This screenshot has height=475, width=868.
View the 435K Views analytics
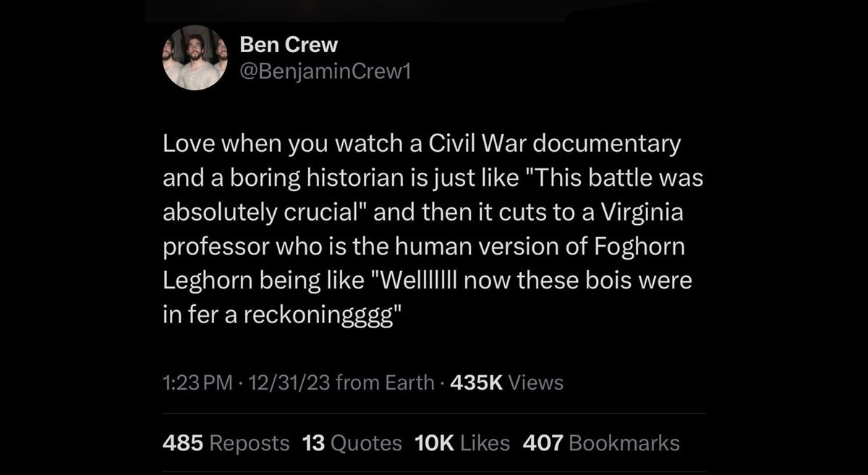(x=506, y=382)
